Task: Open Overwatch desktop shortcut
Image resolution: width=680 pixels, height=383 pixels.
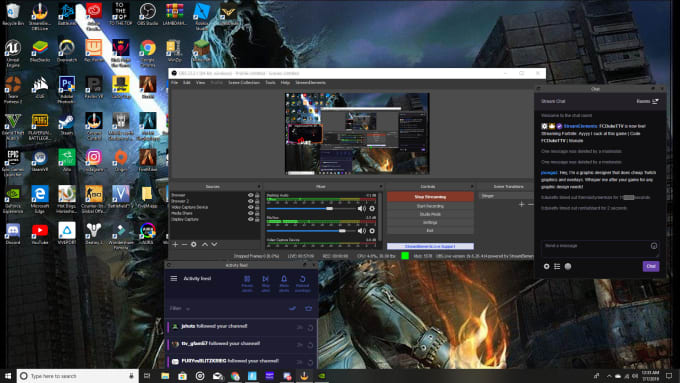Action: 67,51
